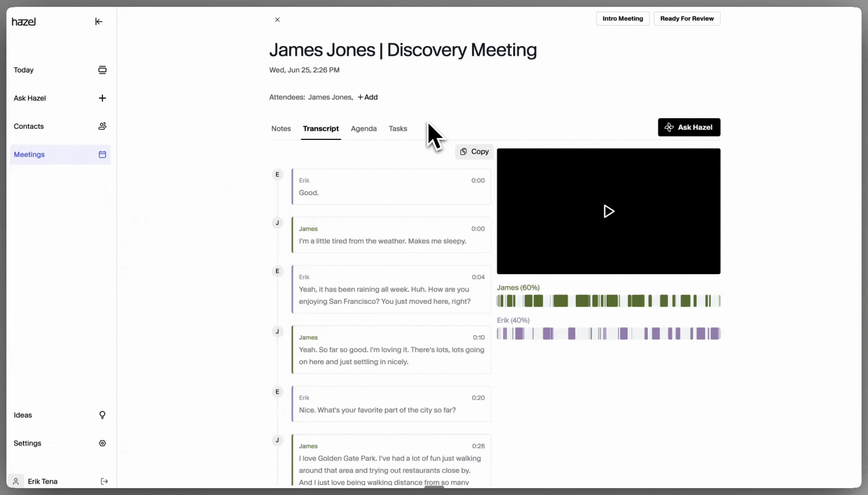Click the 'Good.' transcript message at 0:00
The height and width of the screenshot is (495, 868).
click(x=391, y=187)
